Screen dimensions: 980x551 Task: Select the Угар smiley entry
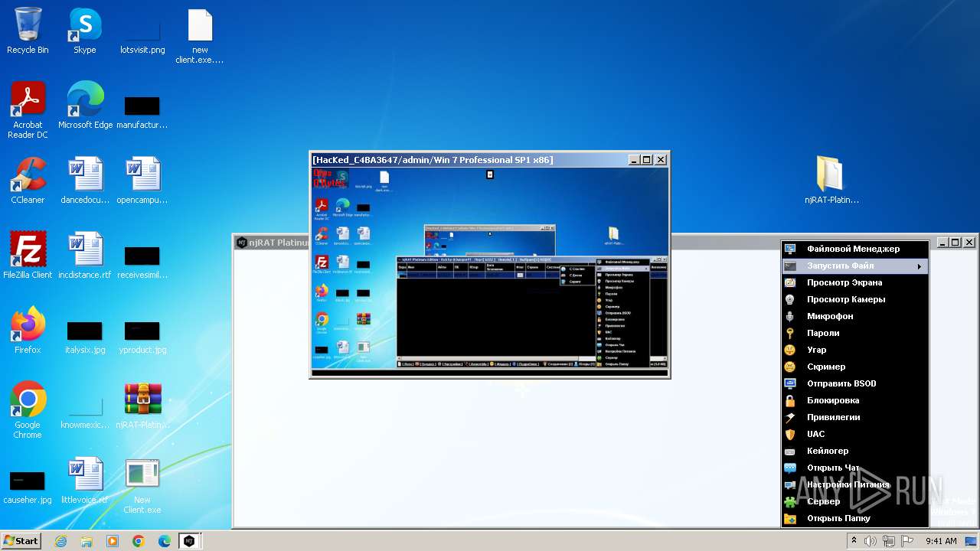pos(855,350)
